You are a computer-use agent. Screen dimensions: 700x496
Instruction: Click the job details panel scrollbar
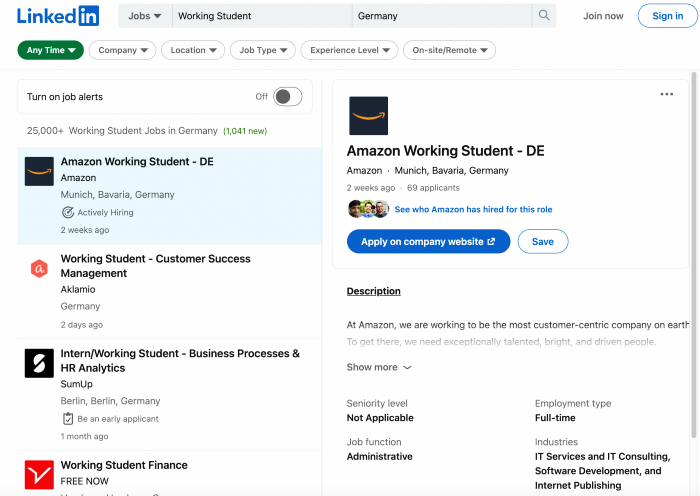tap(694, 254)
